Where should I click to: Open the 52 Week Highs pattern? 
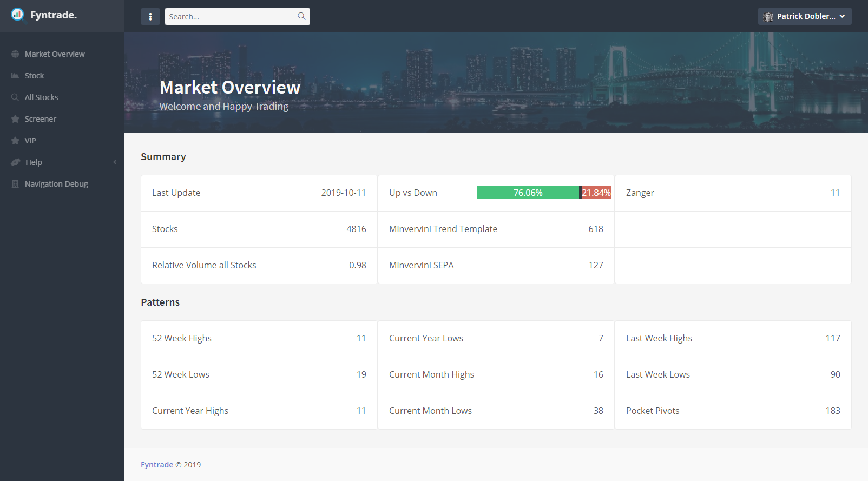259,339
